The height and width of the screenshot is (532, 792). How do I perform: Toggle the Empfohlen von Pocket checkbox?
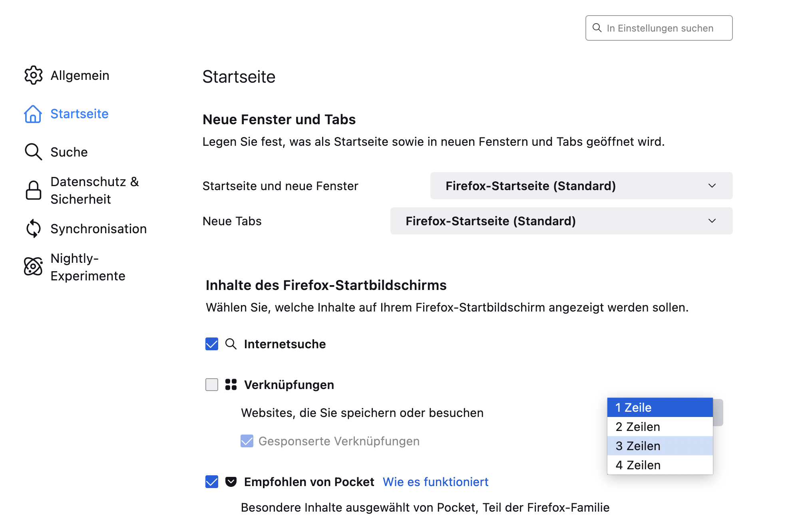click(212, 482)
